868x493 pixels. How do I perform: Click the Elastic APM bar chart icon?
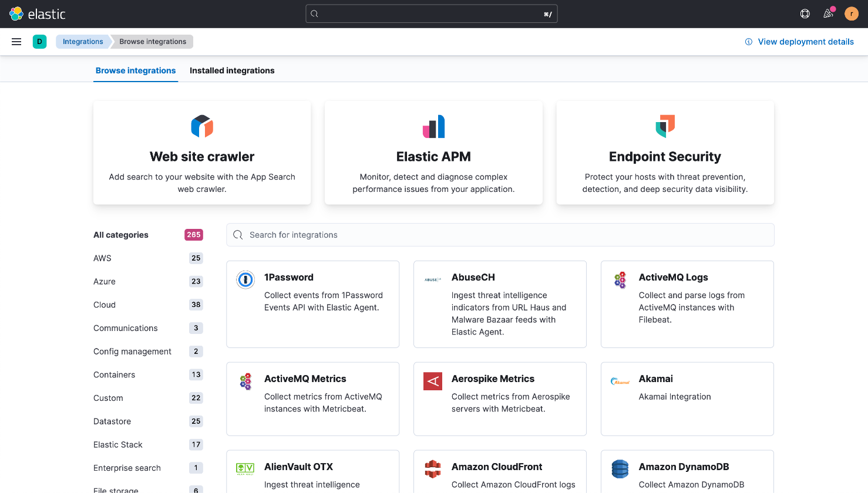click(433, 126)
